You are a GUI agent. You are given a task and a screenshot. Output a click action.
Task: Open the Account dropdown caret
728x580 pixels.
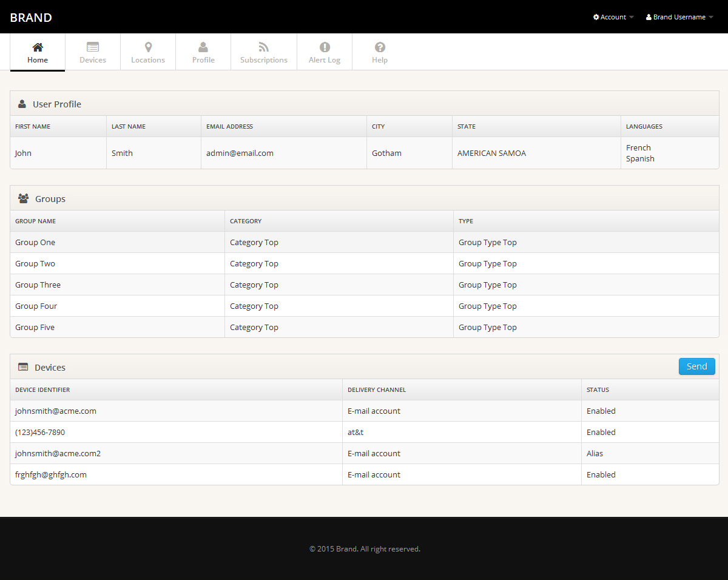click(x=632, y=17)
